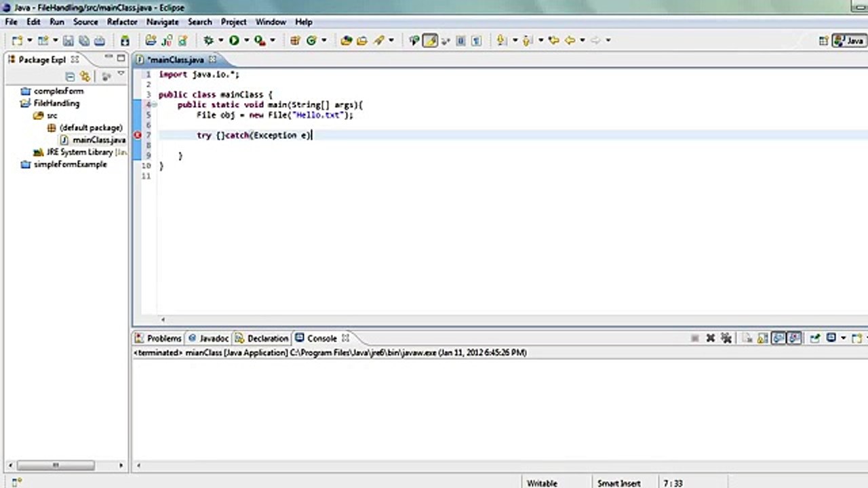This screenshot has width=868, height=488.
Task: Click the Search flashlight icon
Action: click(x=378, y=41)
